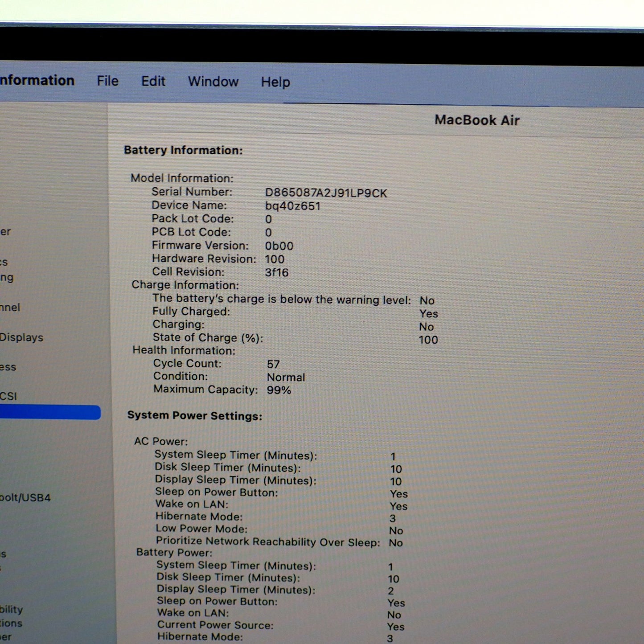
Task: Click Wake on LAN under AC Power
Action: point(192,504)
